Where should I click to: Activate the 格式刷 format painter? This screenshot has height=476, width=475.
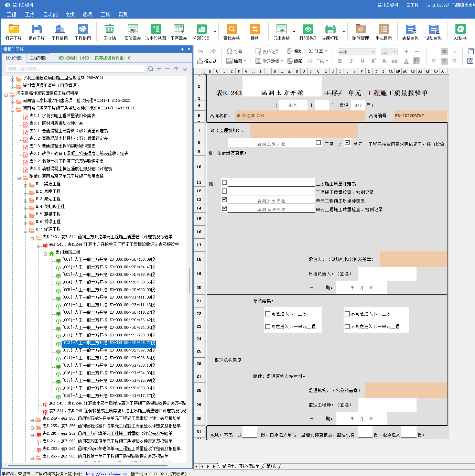(207, 61)
